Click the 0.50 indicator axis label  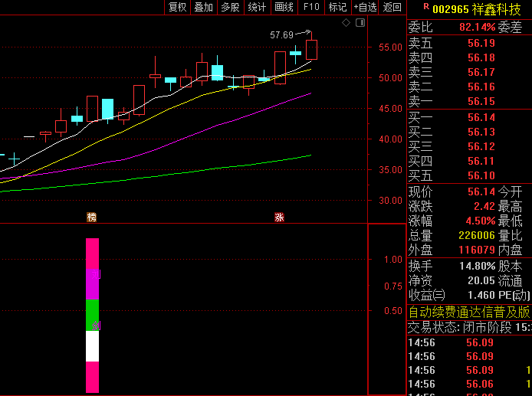point(393,311)
